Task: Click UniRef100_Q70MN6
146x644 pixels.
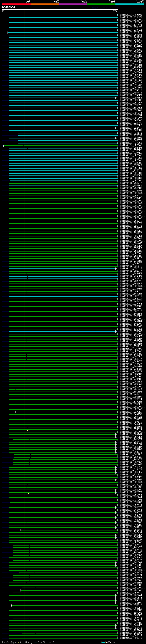Action: (131, 379)
